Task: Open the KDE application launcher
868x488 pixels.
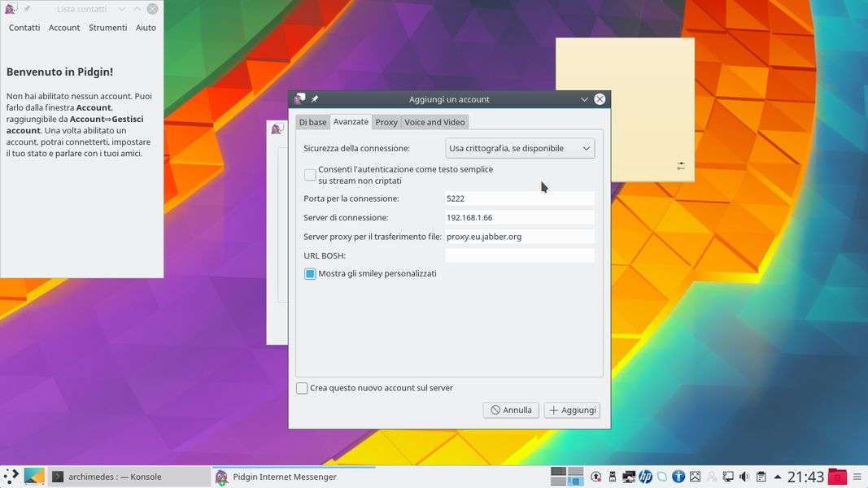Action: (x=11, y=477)
